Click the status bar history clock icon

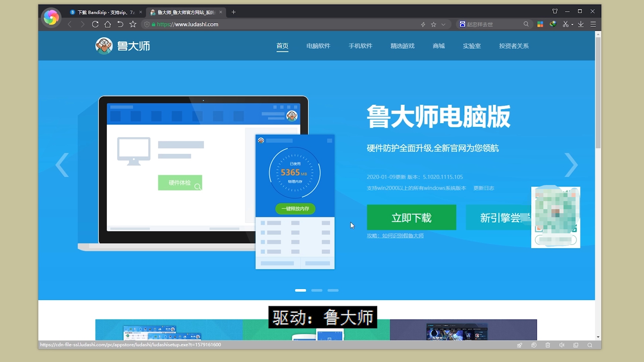click(534, 345)
